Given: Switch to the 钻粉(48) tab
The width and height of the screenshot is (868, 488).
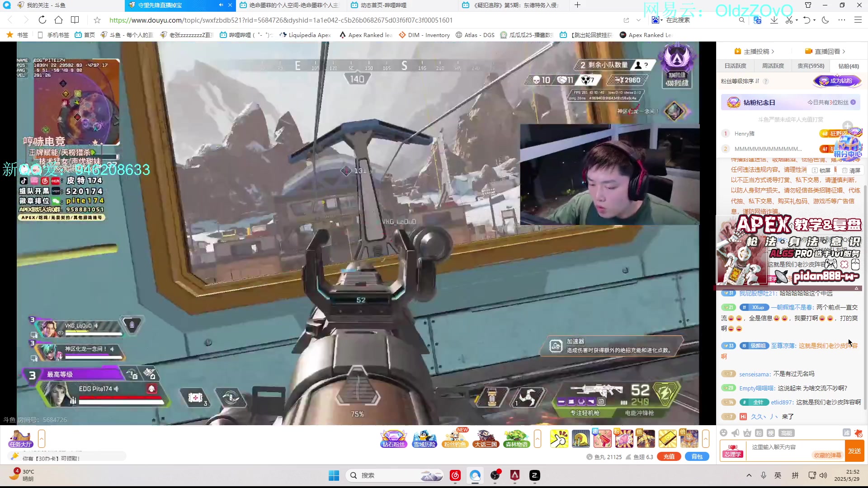Looking at the screenshot, I should 849,66.
